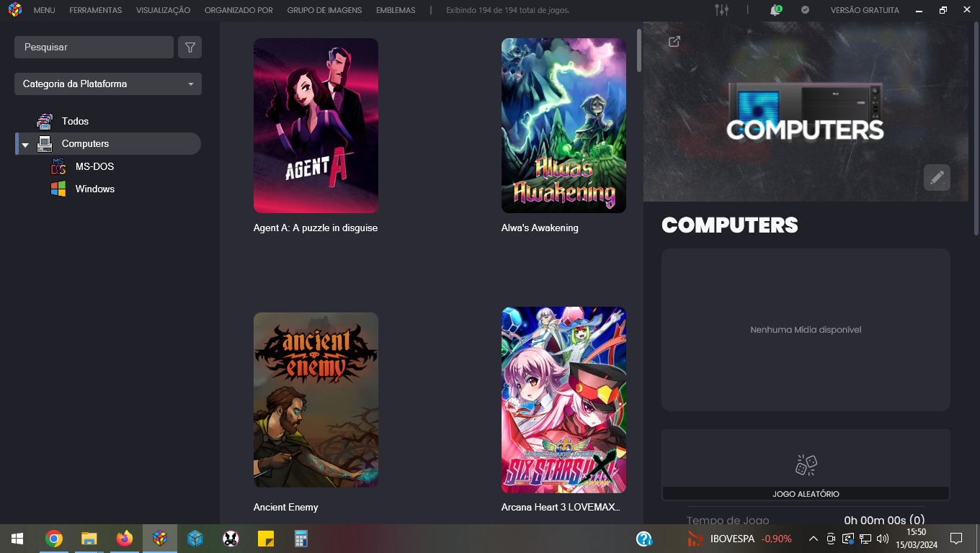Open the sliders settings icon in the top bar
Image resolution: width=980 pixels, height=553 pixels.
[x=721, y=10]
